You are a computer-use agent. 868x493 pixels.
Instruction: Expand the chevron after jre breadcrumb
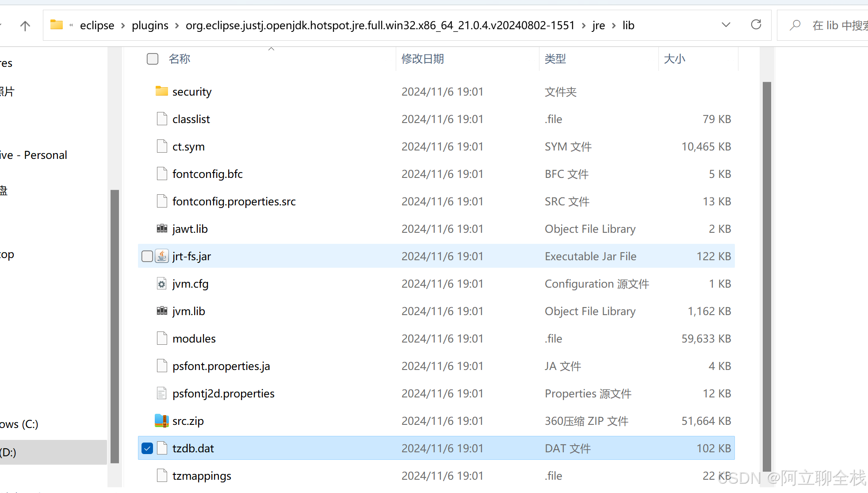[614, 26]
